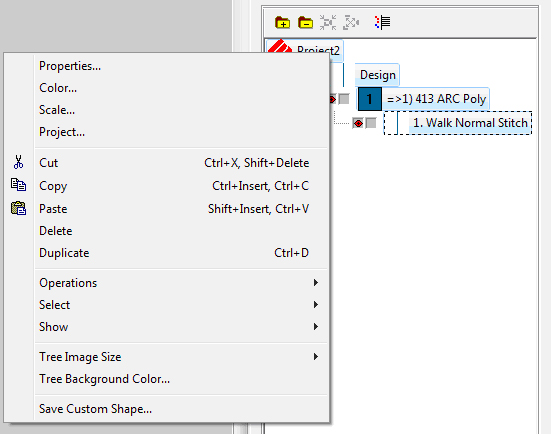Toggle gray box beside 413 ARC Poly
The height and width of the screenshot is (434, 551).
click(x=344, y=99)
